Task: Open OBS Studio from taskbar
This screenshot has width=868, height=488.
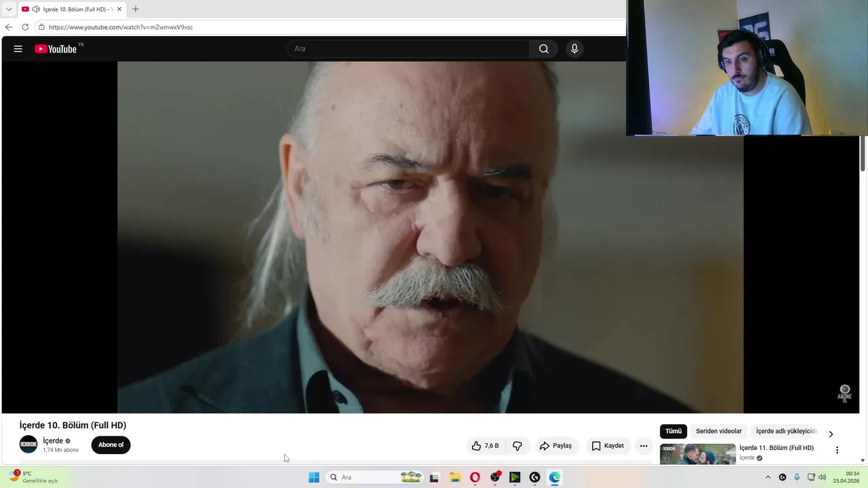Action: (495, 477)
